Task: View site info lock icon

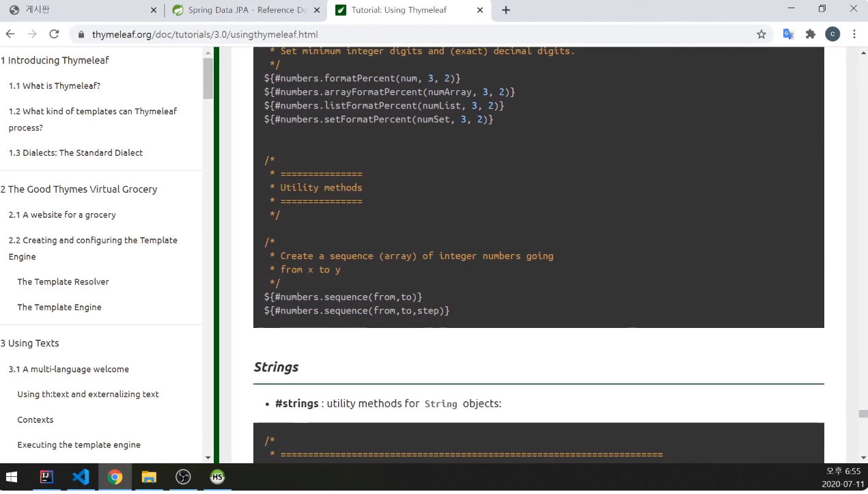Action: coord(81,34)
